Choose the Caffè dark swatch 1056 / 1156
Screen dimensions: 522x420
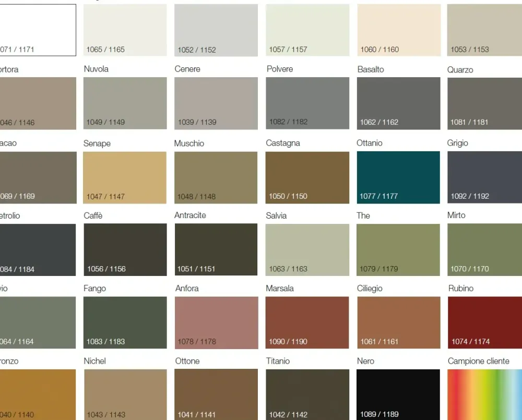[125, 250]
